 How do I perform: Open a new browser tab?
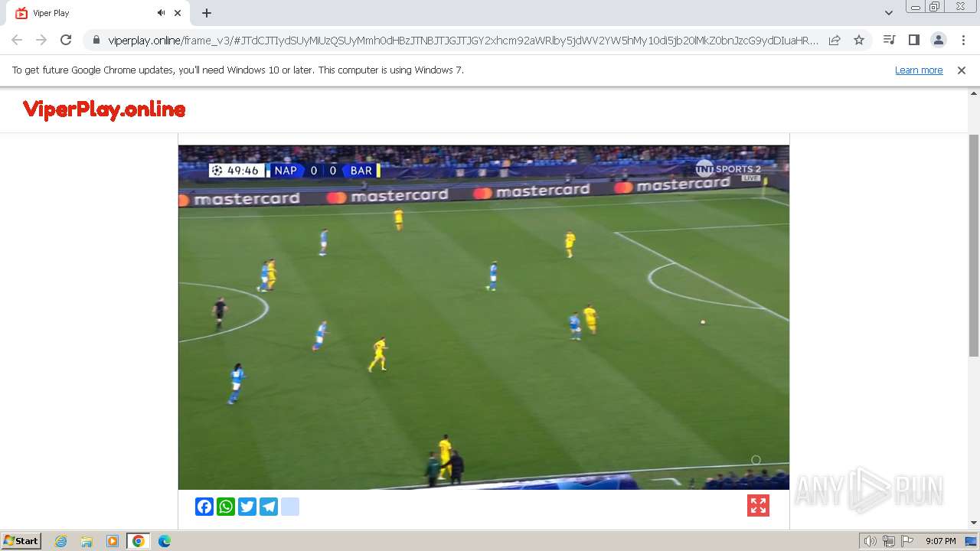207,13
